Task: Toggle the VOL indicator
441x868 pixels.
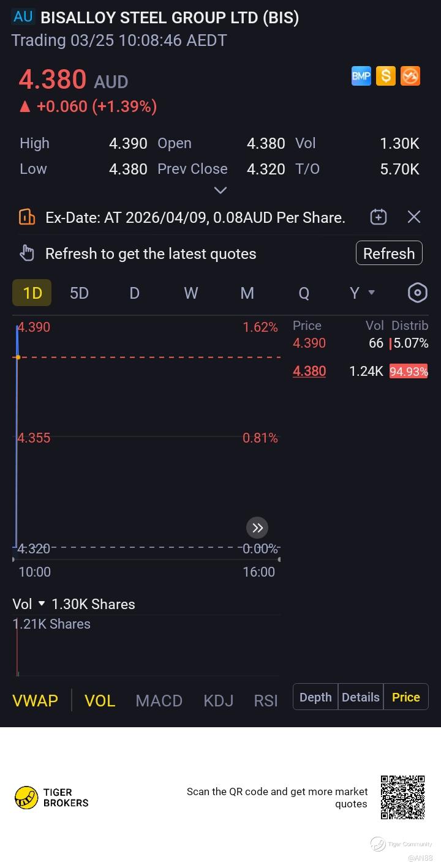Action: [x=100, y=700]
